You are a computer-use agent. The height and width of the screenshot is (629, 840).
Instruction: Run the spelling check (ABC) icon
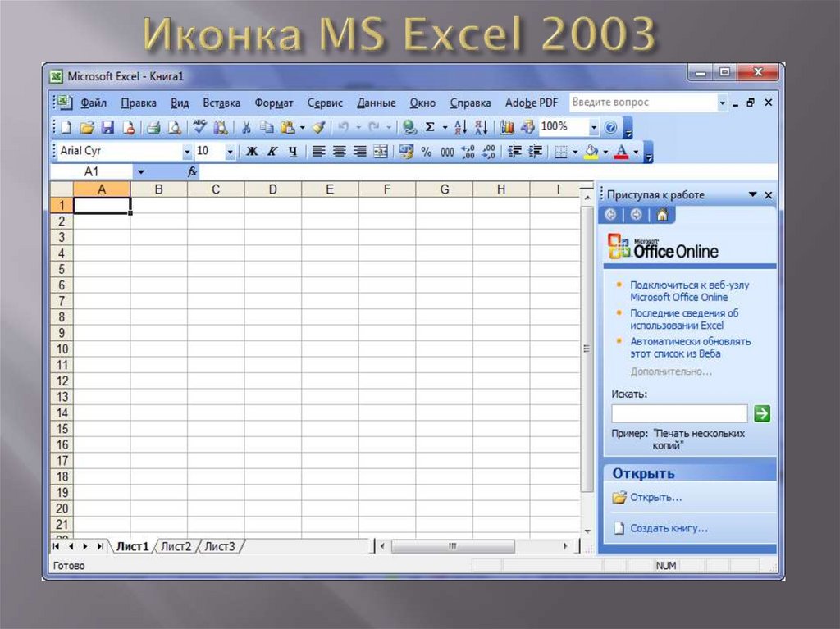200,127
